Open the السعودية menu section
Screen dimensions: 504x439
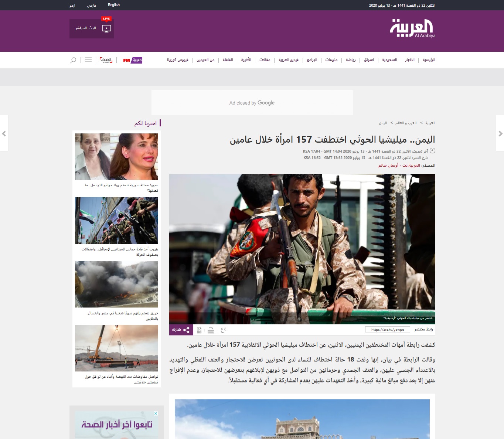[389, 60]
